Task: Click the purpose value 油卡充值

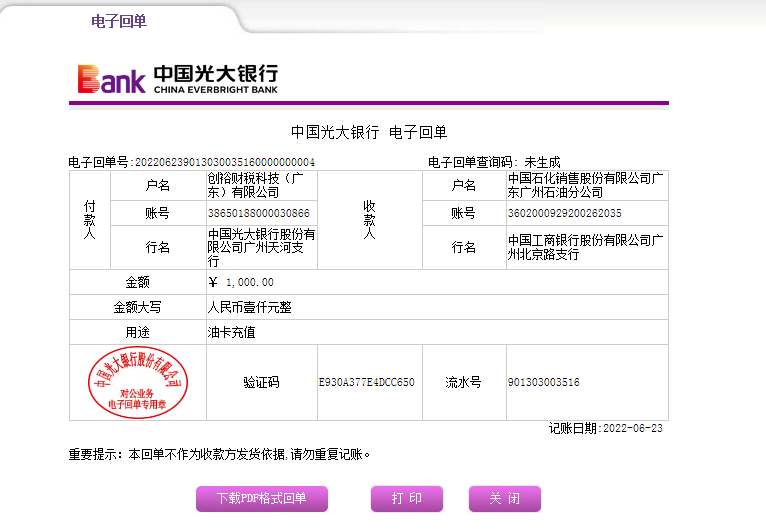Action: 231,333
